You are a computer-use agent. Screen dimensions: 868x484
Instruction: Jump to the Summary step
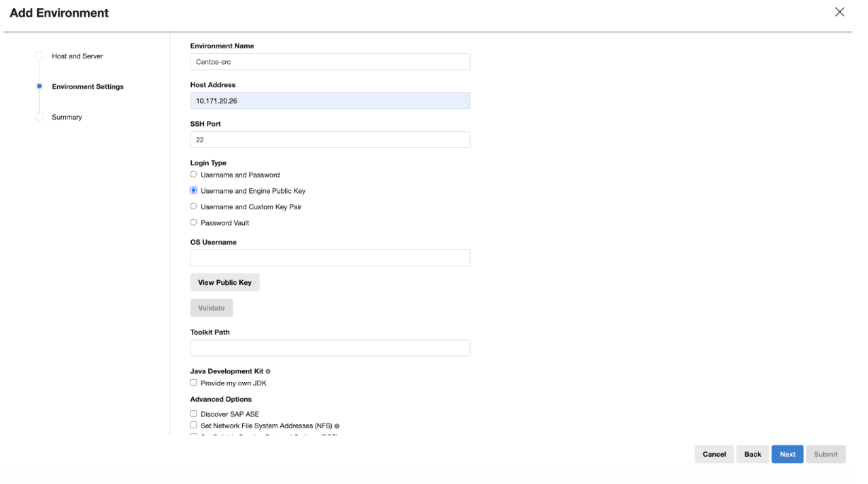[67, 118]
